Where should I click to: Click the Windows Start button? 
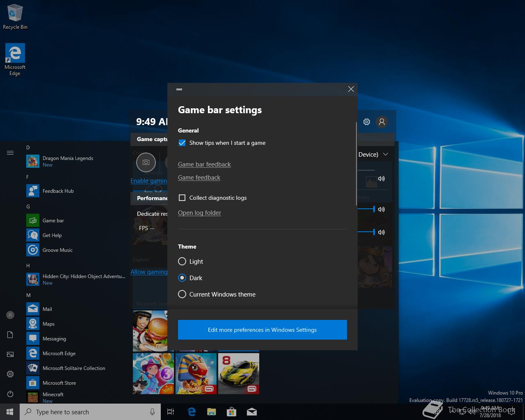pyautogui.click(x=10, y=412)
